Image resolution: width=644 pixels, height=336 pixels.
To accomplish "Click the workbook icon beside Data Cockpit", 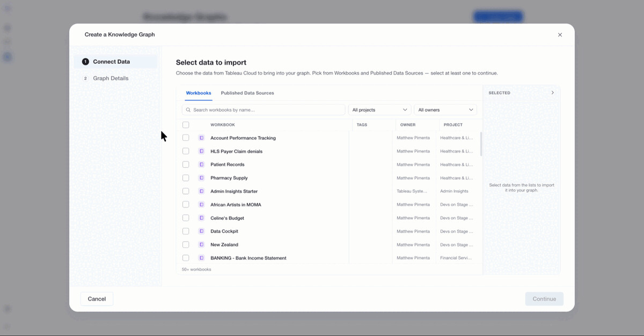I will [x=202, y=232].
